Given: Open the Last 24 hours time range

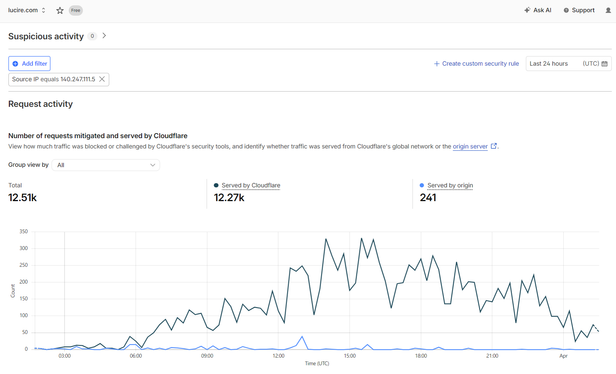Looking at the screenshot, I should 569,64.
